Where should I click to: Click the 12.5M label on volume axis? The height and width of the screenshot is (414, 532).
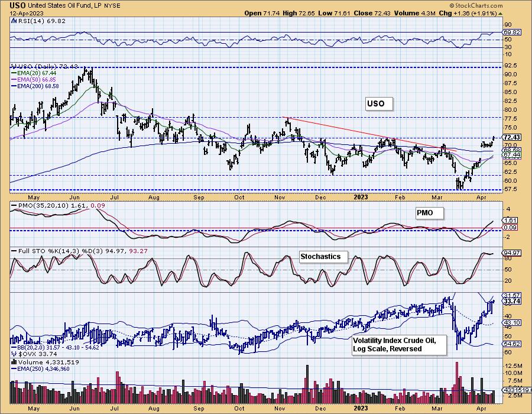point(514,366)
